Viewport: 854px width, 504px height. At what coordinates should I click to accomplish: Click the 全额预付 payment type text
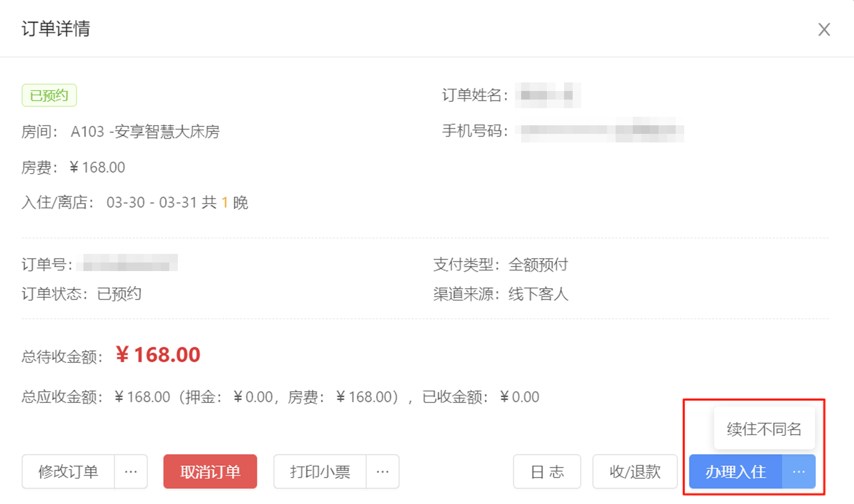pyautogui.click(x=538, y=264)
